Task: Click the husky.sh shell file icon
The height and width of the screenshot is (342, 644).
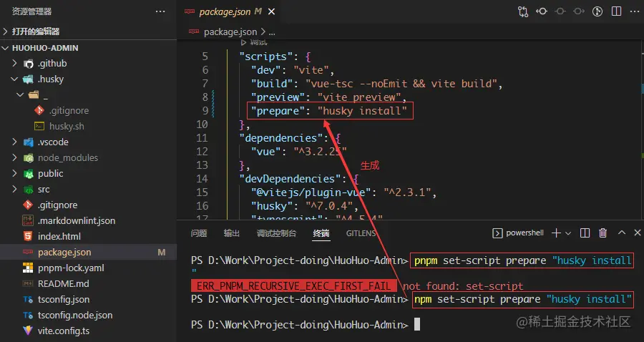Action: point(39,126)
